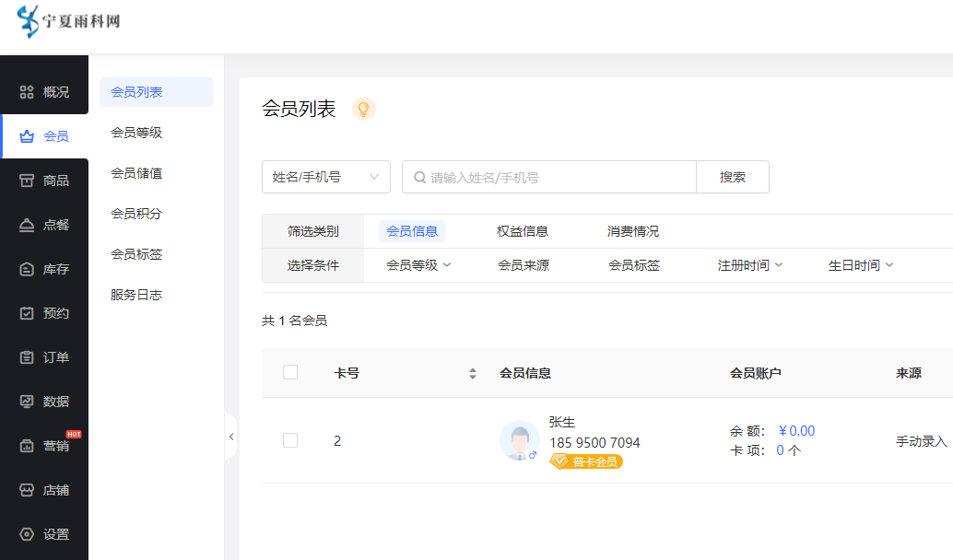Screen dimensions: 953x560
Task: Open the 营销 marketing icon
Action: click(27, 446)
